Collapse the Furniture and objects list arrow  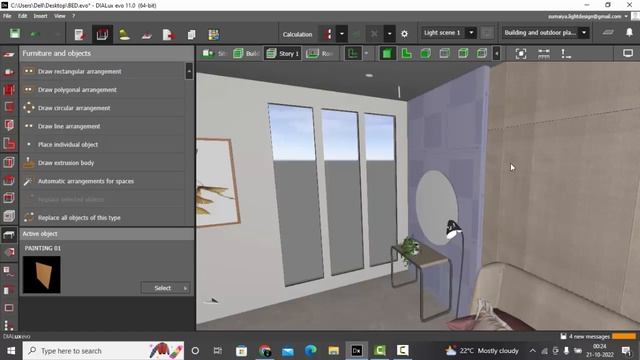click(x=189, y=71)
